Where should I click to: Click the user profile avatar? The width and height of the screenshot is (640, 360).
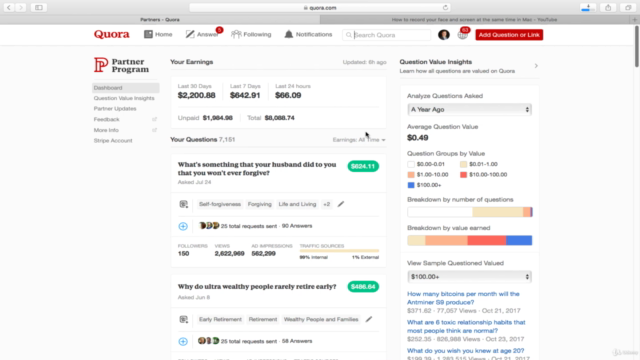pyautogui.click(x=444, y=35)
